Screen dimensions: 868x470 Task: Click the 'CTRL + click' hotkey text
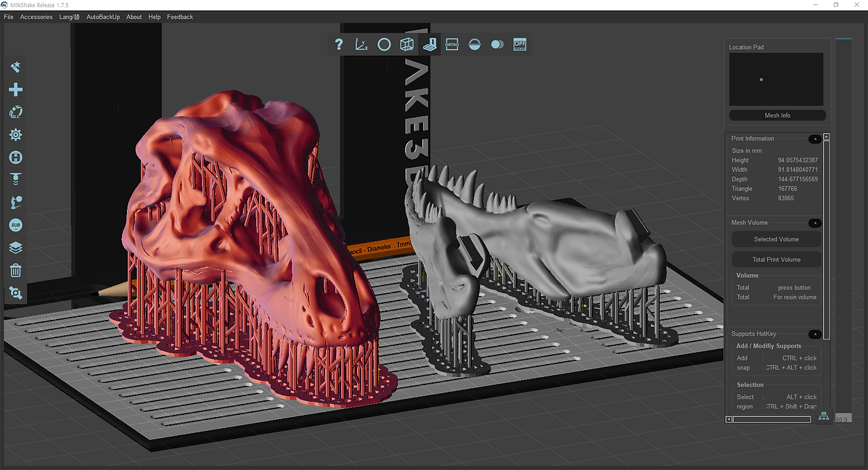pos(799,358)
